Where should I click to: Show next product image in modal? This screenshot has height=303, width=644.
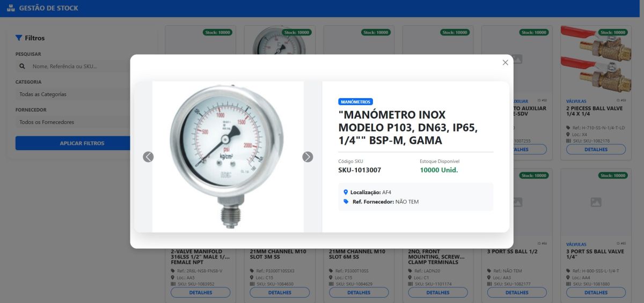point(308,157)
